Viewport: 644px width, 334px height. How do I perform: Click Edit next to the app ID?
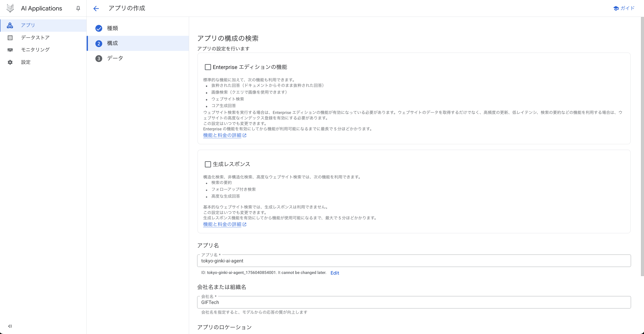(x=335, y=273)
